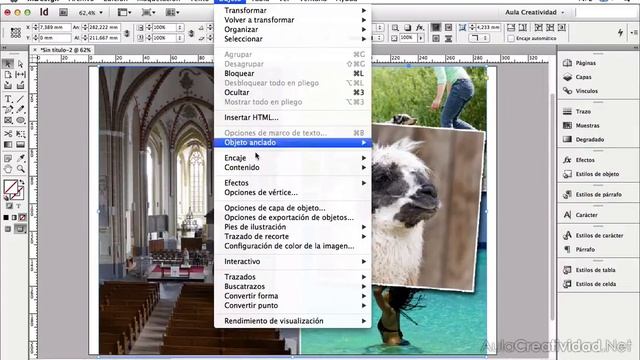This screenshot has width=640, height=360.
Task: Select the Gradient Feather tool
Action: click(20, 144)
